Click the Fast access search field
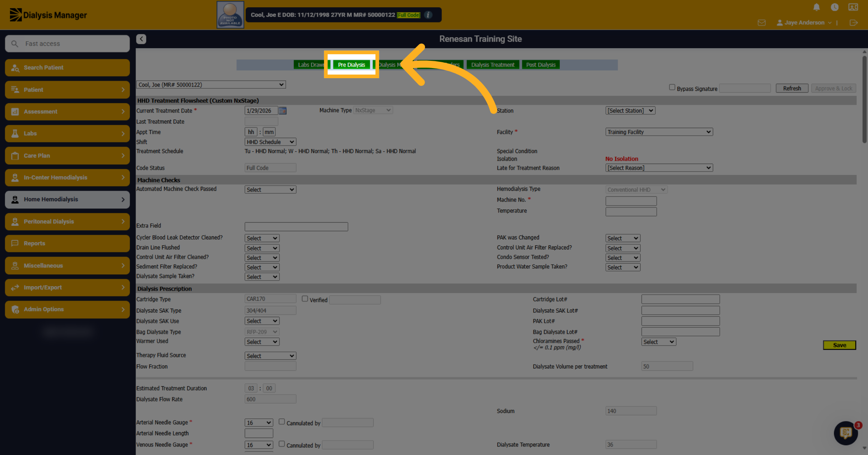This screenshot has height=455, width=868. pos(67,44)
